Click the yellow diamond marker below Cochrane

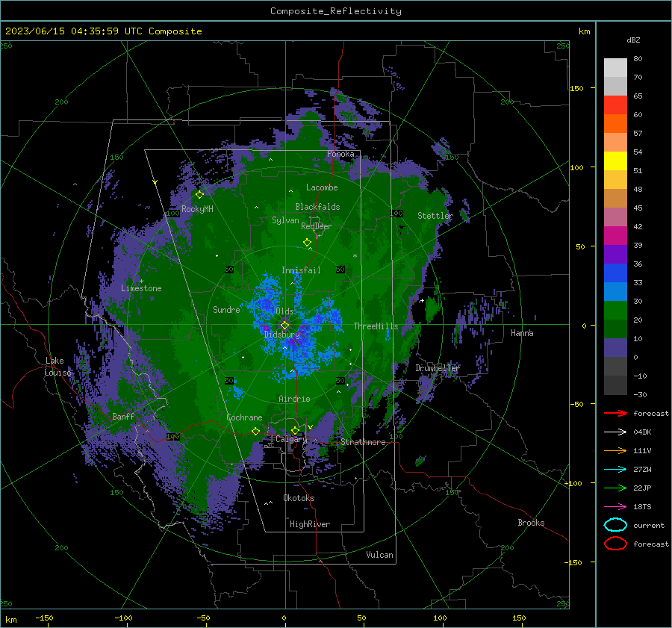(256, 431)
